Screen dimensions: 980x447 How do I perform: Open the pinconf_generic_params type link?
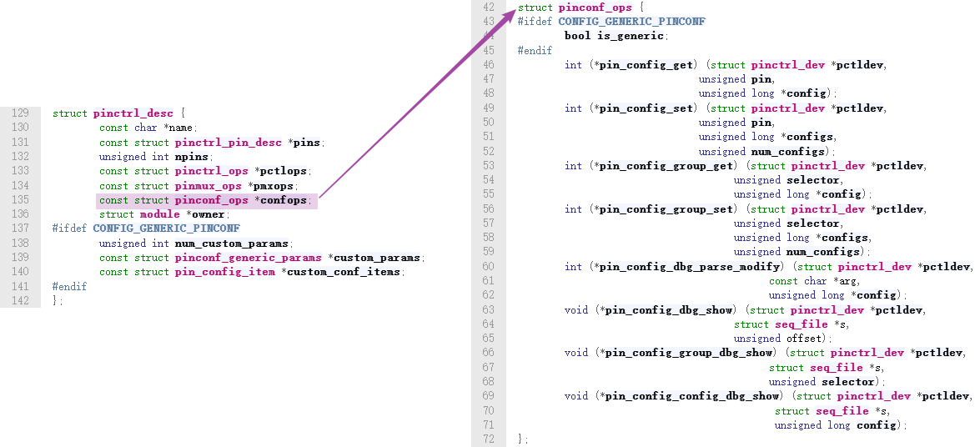pyautogui.click(x=249, y=258)
